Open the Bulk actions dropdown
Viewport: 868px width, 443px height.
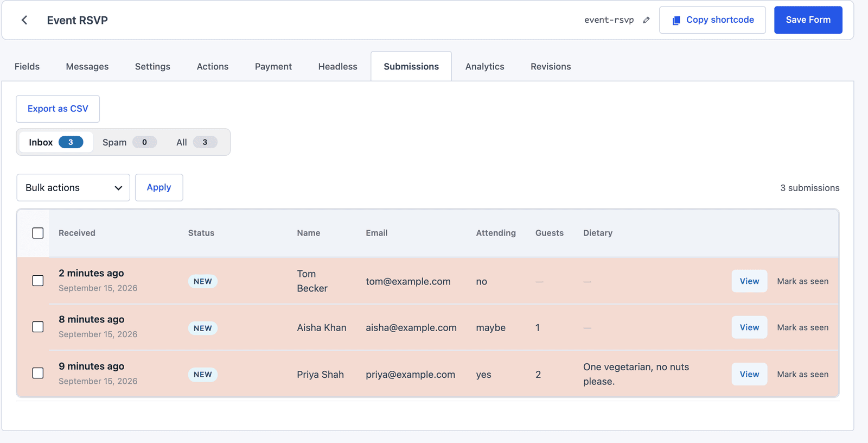pyautogui.click(x=73, y=187)
